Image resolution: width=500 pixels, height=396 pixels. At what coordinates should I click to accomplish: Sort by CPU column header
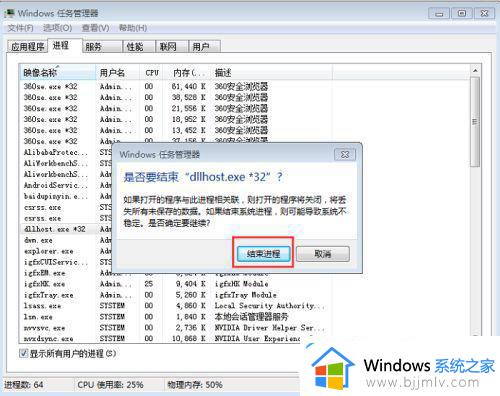point(152,72)
